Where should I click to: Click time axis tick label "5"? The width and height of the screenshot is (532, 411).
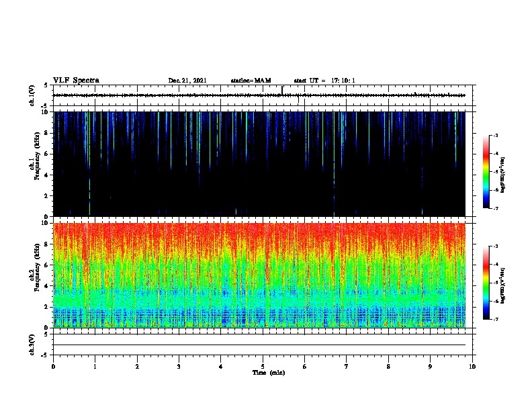(263, 367)
